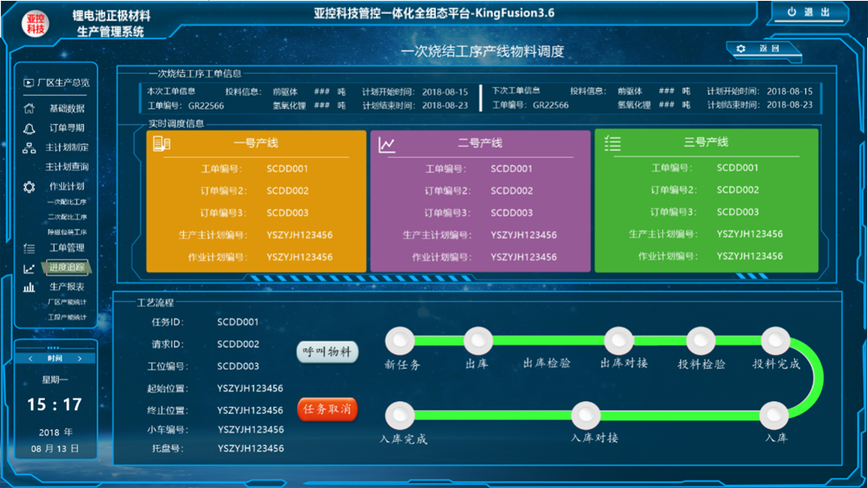Image resolution: width=868 pixels, height=488 pixels.
Task: Select the 投料检验 process node
Action: click(x=700, y=341)
